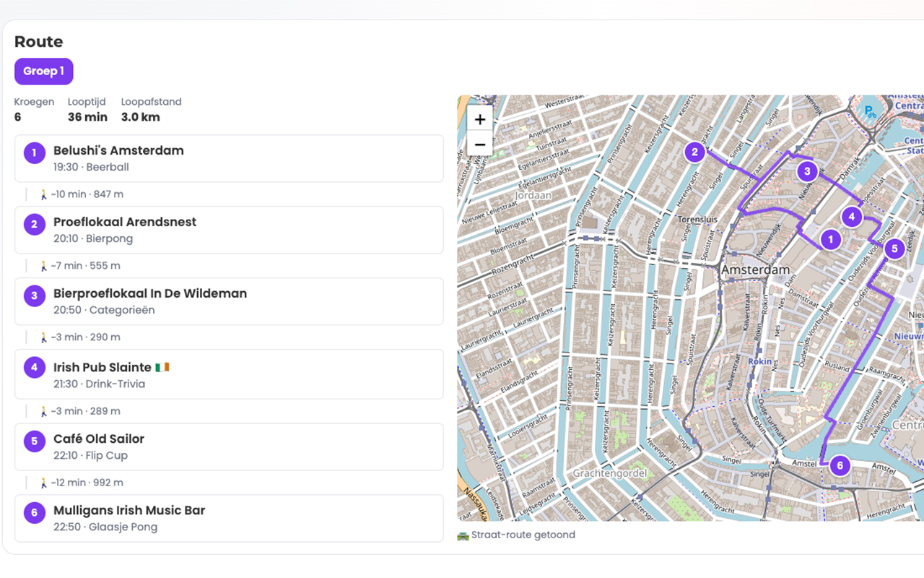Click the '~10 min · 847 m' walking segment
The width and height of the screenshot is (924, 578).
[x=81, y=194]
